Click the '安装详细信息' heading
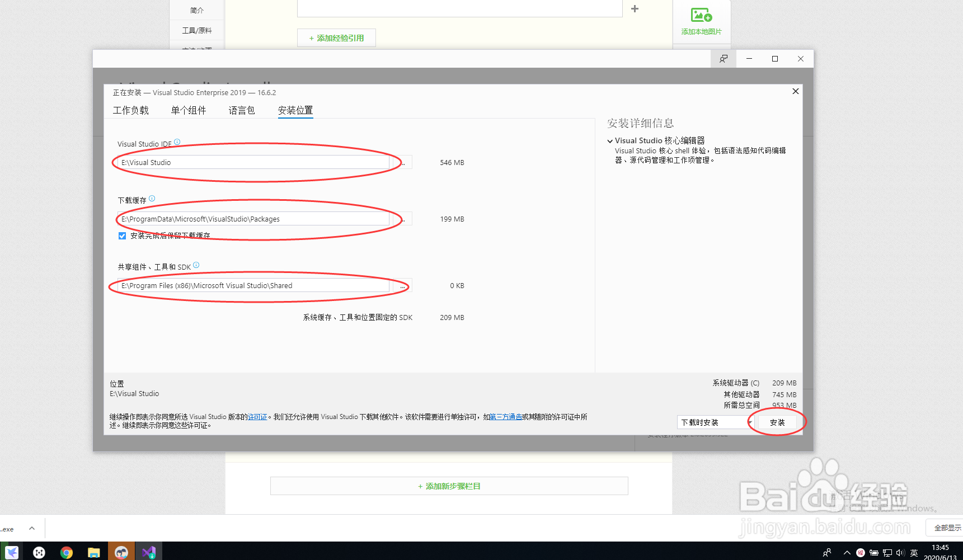The image size is (963, 560). tap(640, 123)
